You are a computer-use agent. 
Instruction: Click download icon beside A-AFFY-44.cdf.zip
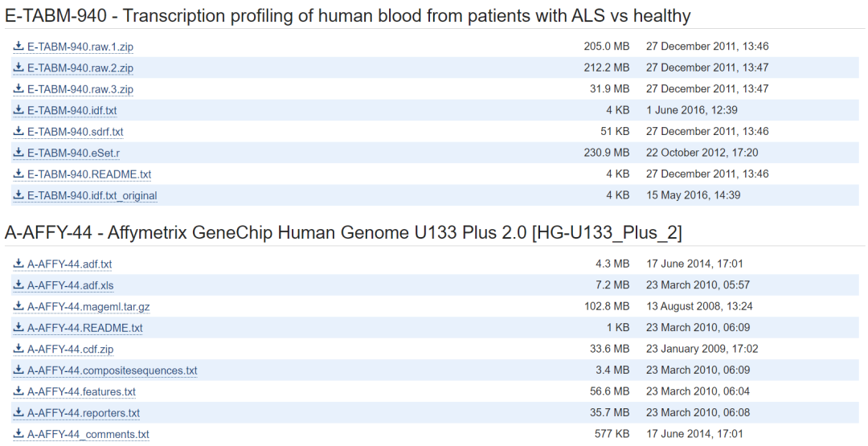tap(18, 349)
